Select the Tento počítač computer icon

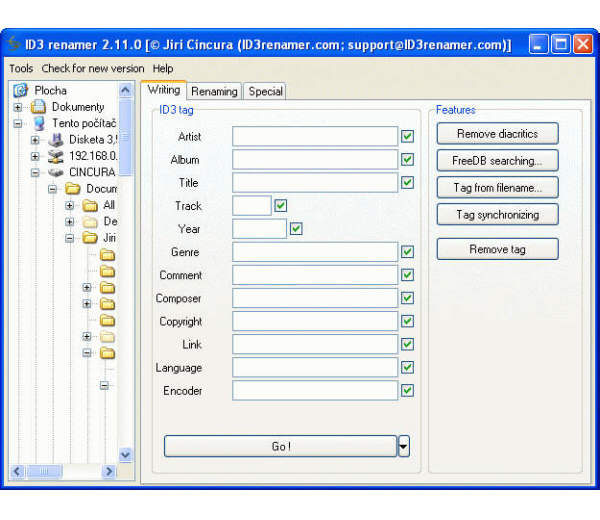[38, 123]
